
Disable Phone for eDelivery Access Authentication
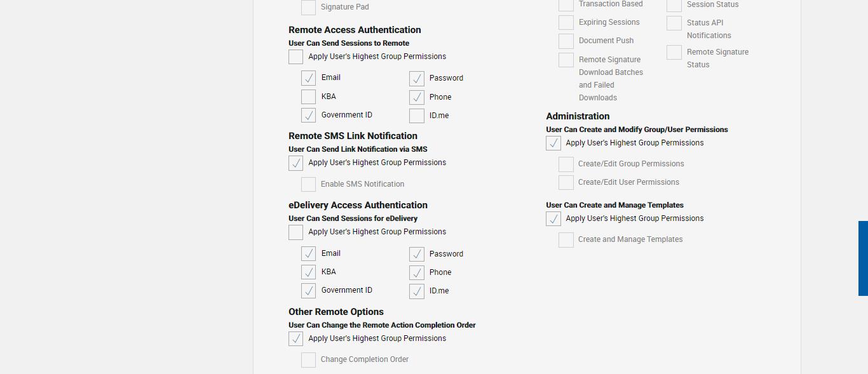(x=417, y=272)
